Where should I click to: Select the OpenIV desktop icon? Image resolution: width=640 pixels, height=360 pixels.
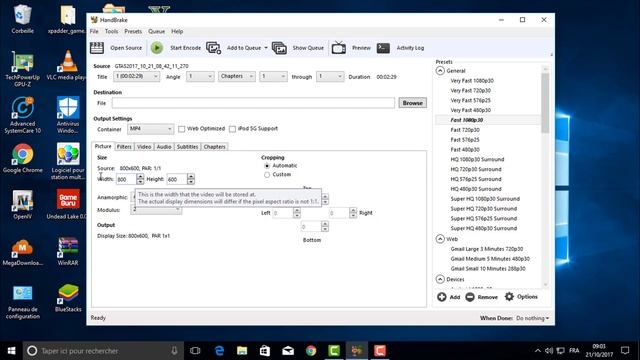(22, 204)
